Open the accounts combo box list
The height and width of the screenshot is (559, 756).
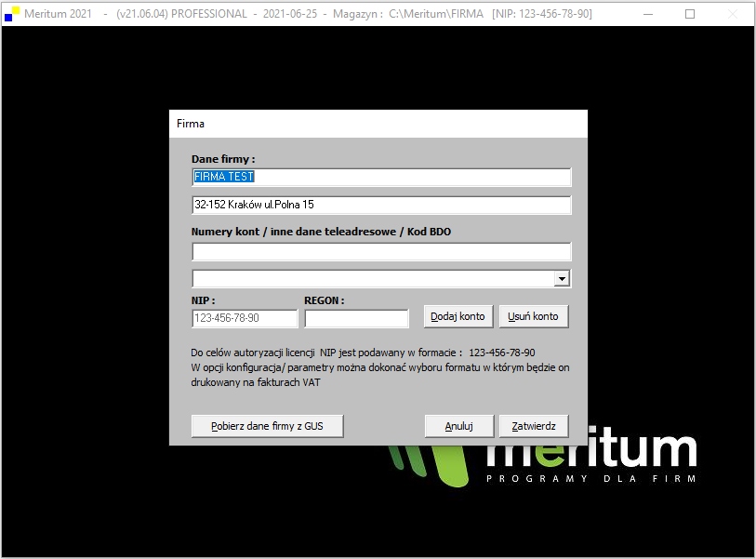click(381, 278)
